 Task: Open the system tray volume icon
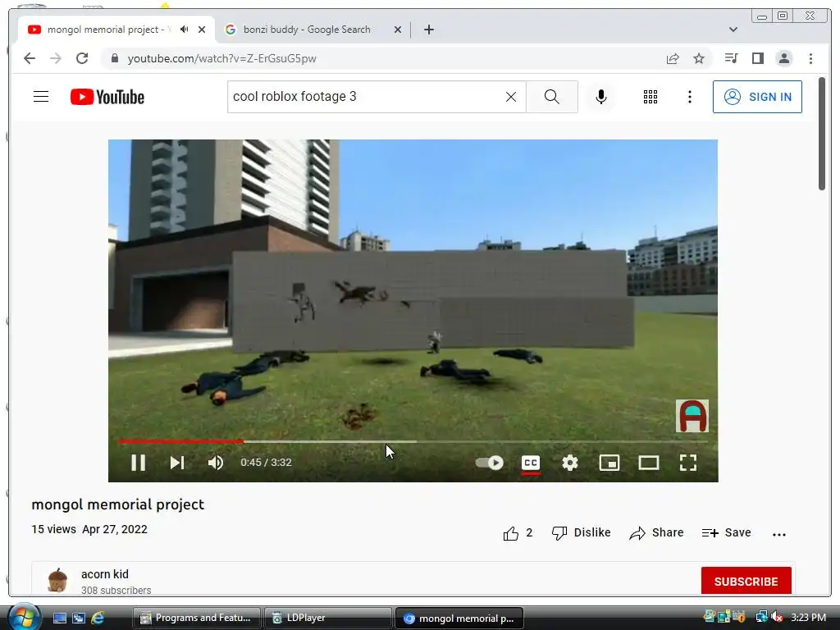777,617
